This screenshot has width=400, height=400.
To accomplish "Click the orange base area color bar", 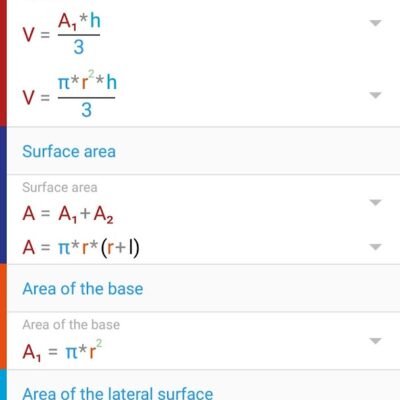I will [3, 317].
